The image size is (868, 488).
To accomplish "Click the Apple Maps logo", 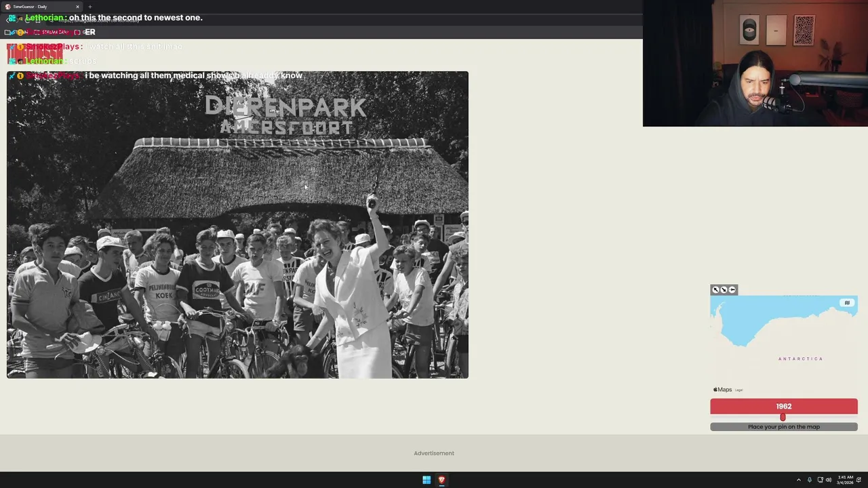I will tap(723, 390).
